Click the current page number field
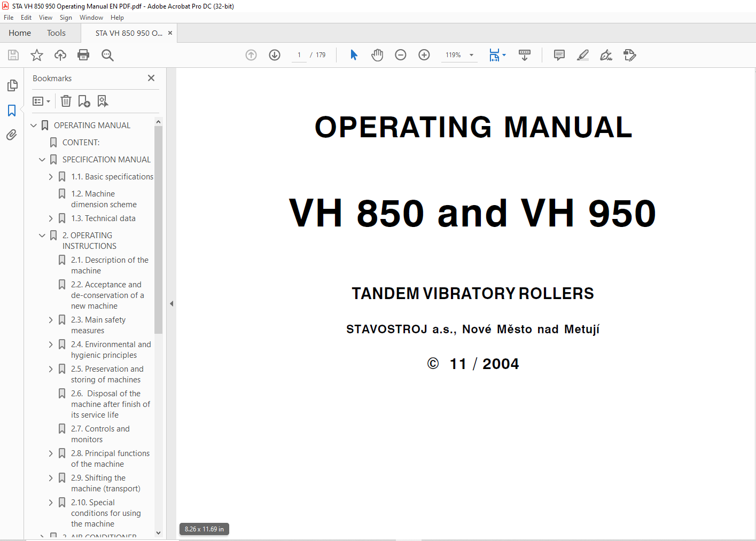 [299, 55]
